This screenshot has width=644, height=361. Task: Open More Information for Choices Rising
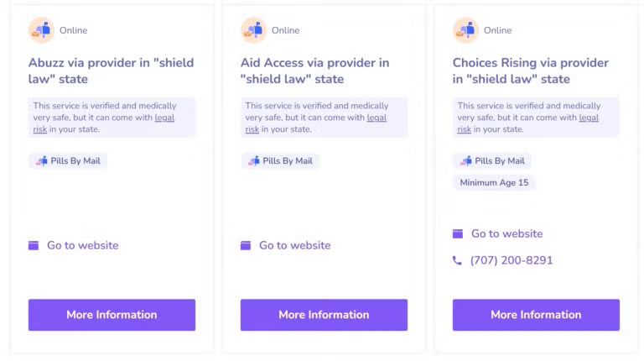coord(536,315)
